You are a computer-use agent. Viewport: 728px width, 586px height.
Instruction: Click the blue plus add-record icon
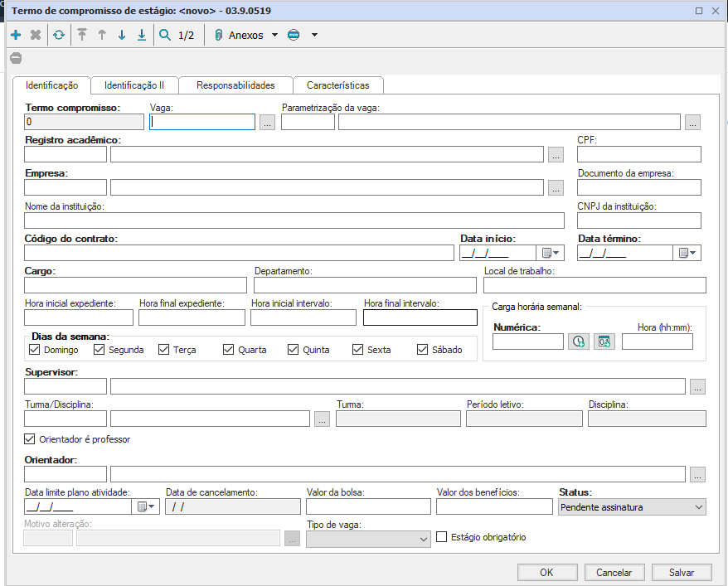tap(16, 35)
